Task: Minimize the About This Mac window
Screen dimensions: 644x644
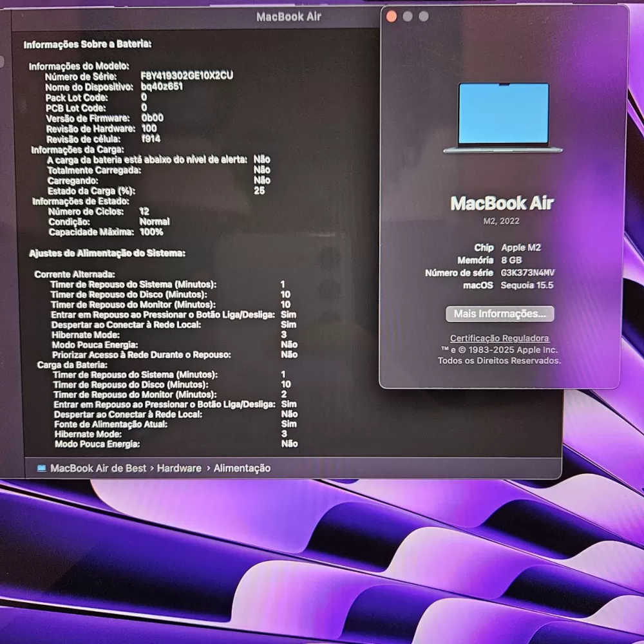Action: point(408,17)
